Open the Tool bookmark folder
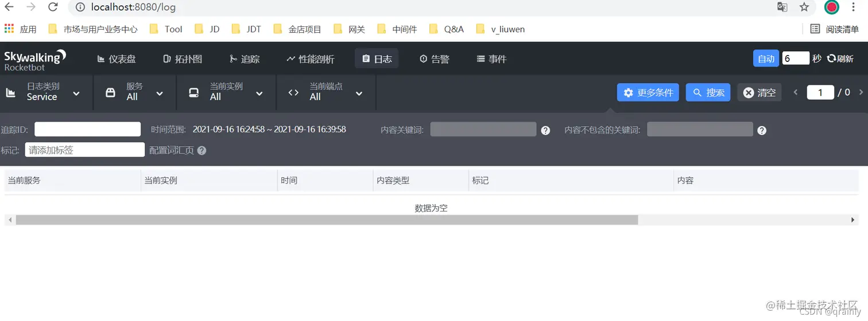This screenshot has width=868, height=321. tap(166, 29)
